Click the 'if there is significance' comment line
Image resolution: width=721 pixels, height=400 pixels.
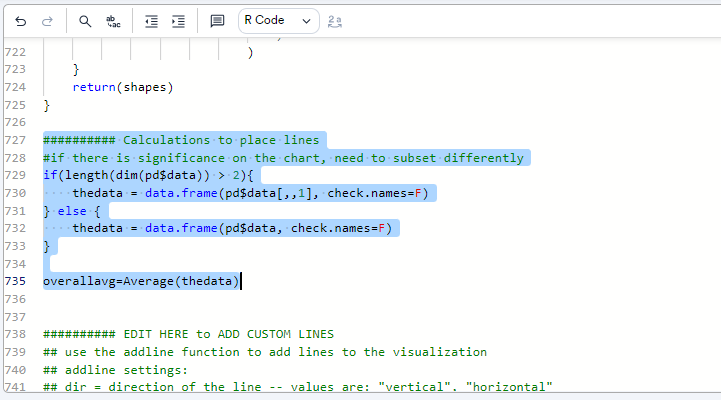point(283,158)
